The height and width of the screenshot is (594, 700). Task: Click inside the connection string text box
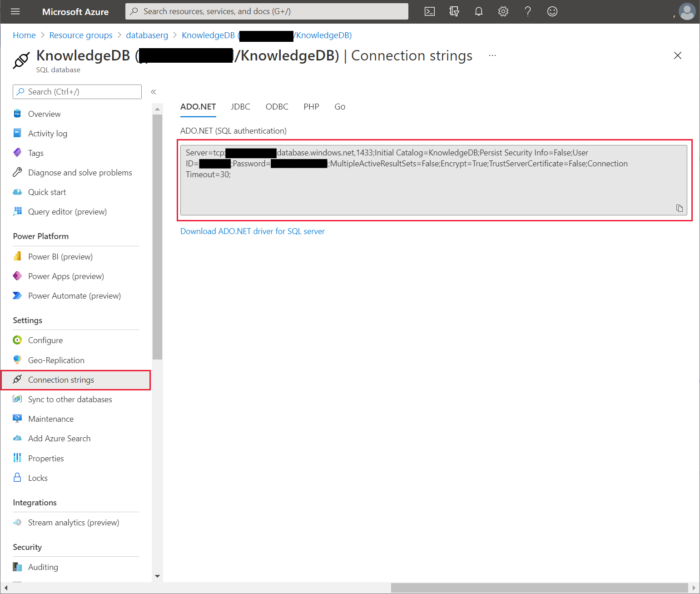[434, 180]
